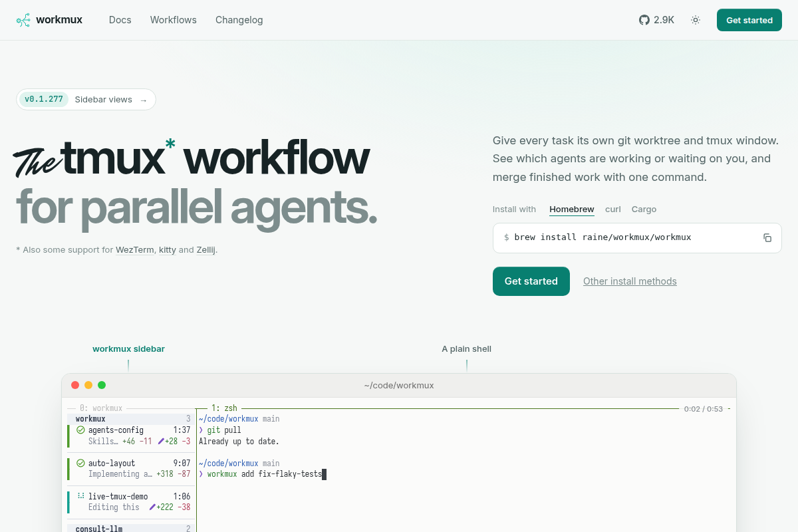Click the '9:07' elapsed time

click(x=182, y=464)
